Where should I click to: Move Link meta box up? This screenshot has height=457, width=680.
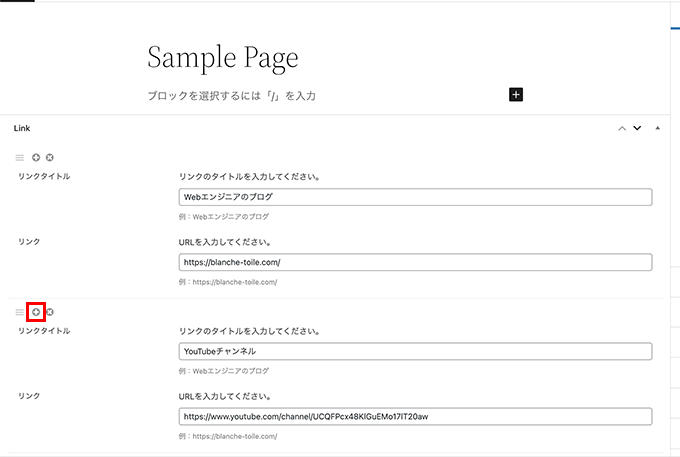pyautogui.click(x=622, y=128)
